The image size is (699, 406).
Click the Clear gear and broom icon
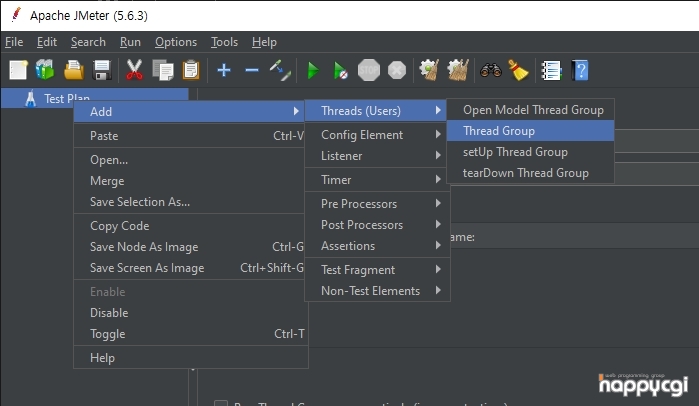[x=429, y=70]
